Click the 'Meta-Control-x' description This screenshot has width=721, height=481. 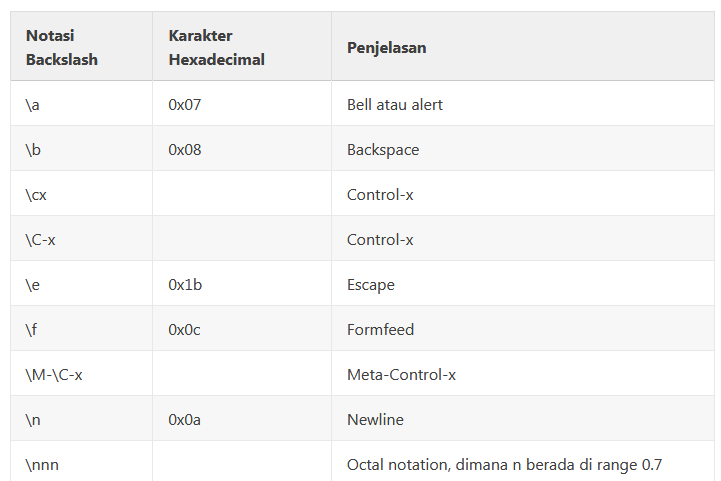tap(401, 374)
